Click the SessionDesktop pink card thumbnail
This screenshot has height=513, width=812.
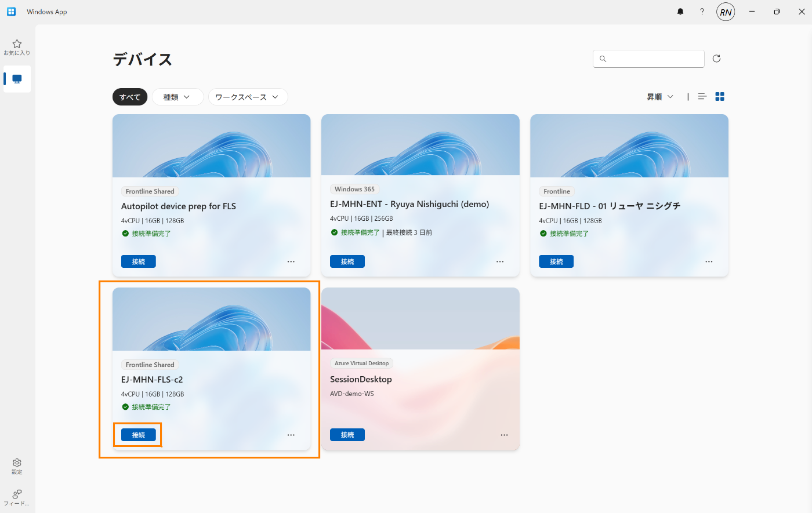click(420, 318)
